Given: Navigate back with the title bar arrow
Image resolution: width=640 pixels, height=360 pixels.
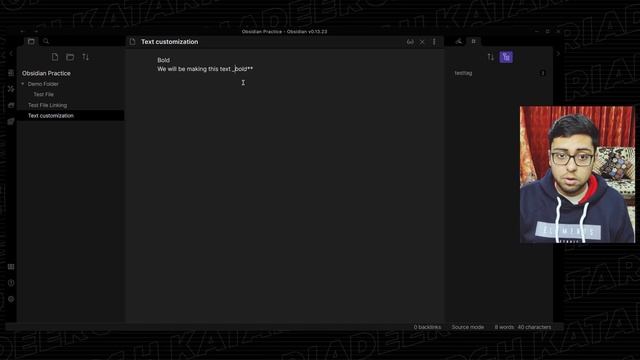Looking at the screenshot, I should click(x=23, y=31).
